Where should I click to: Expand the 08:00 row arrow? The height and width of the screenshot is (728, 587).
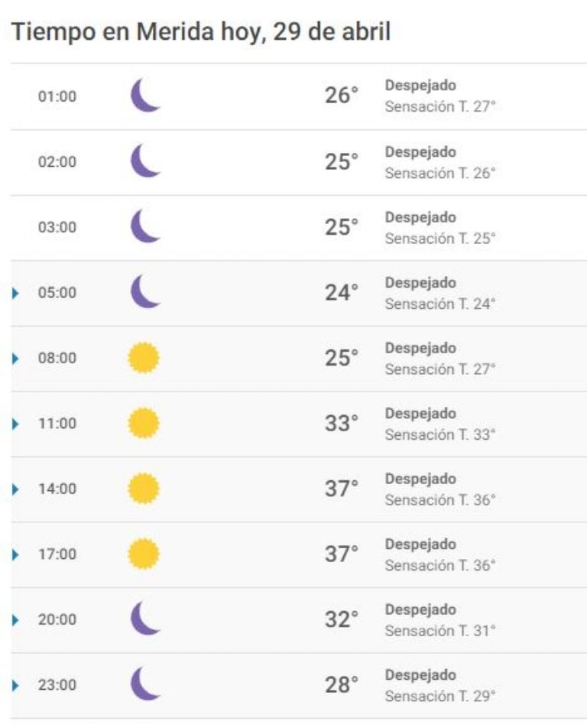[x=16, y=358]
